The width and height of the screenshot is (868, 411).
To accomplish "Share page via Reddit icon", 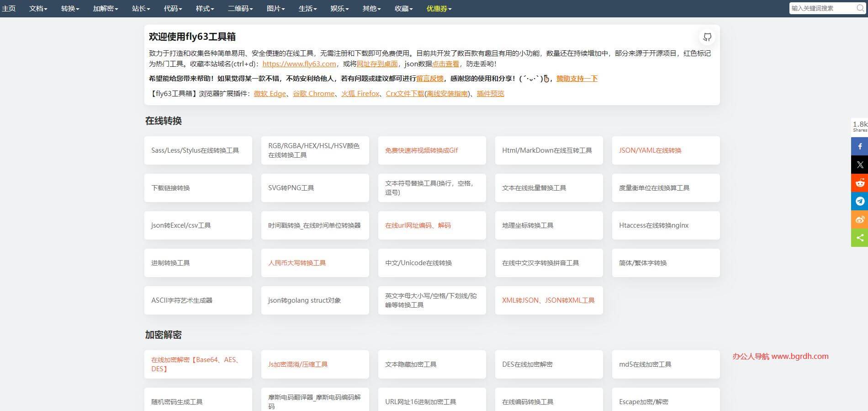I will 859,183.
